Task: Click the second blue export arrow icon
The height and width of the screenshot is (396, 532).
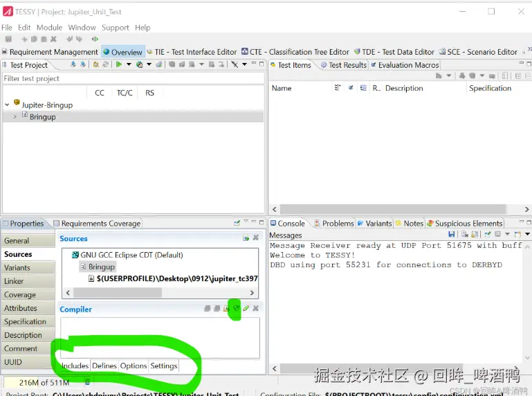Action: (83, 64)
